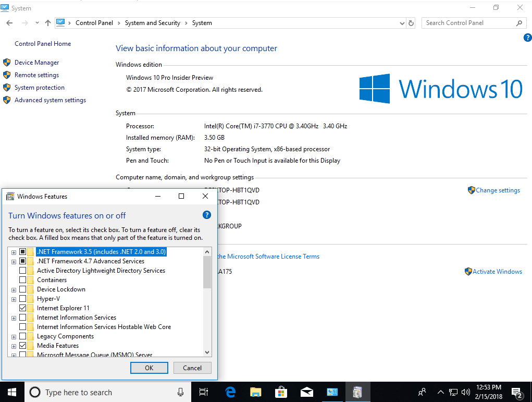
Task: Click the Change settings shield icon
Action: 471,190
